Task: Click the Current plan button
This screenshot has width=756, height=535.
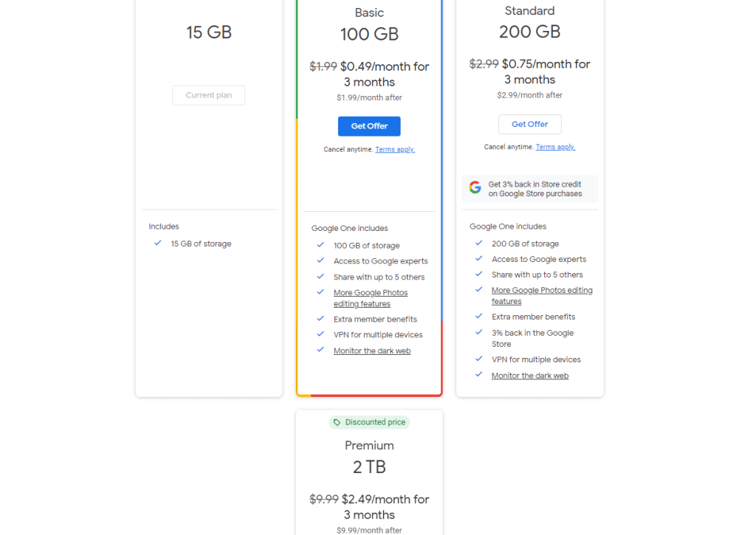Action: [208, 95]
